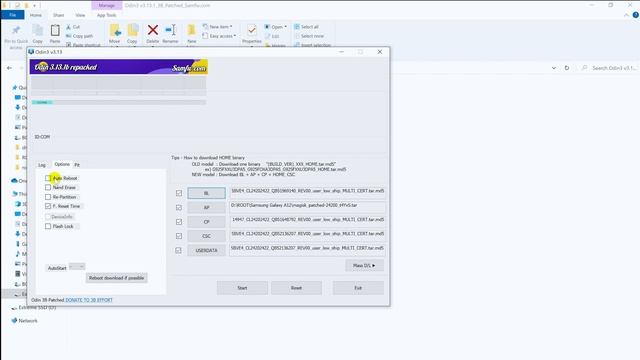640x360 pixels.
Task: Click Properties icon in Explorer ribbon
Action: 252,31
